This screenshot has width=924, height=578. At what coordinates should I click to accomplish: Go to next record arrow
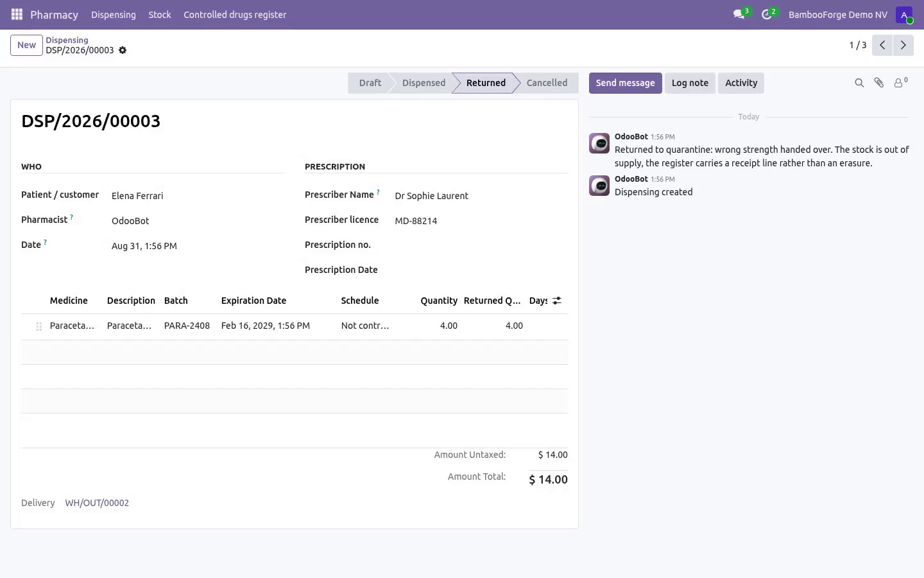903,45
